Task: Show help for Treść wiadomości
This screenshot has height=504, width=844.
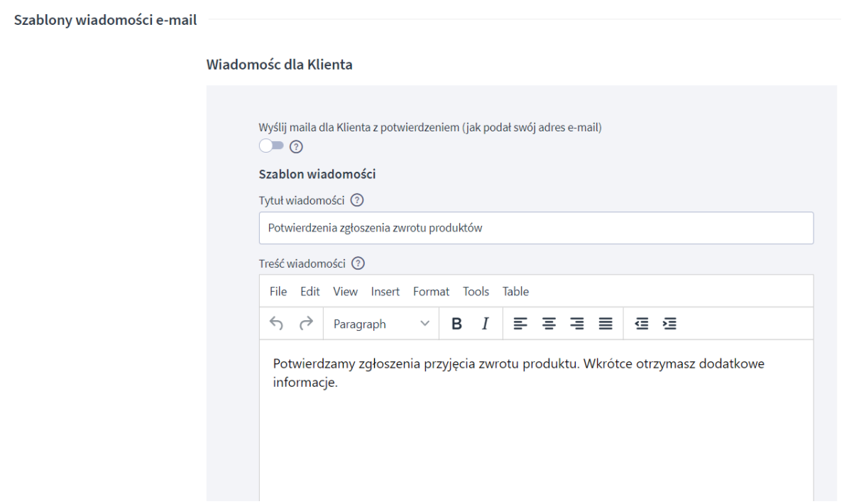Action: (x=358, y=264)
